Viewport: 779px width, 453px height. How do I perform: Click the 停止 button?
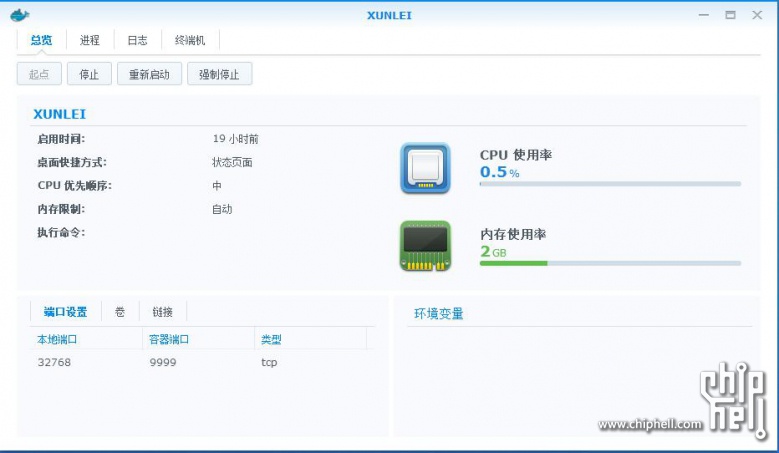tap(89, 74)
